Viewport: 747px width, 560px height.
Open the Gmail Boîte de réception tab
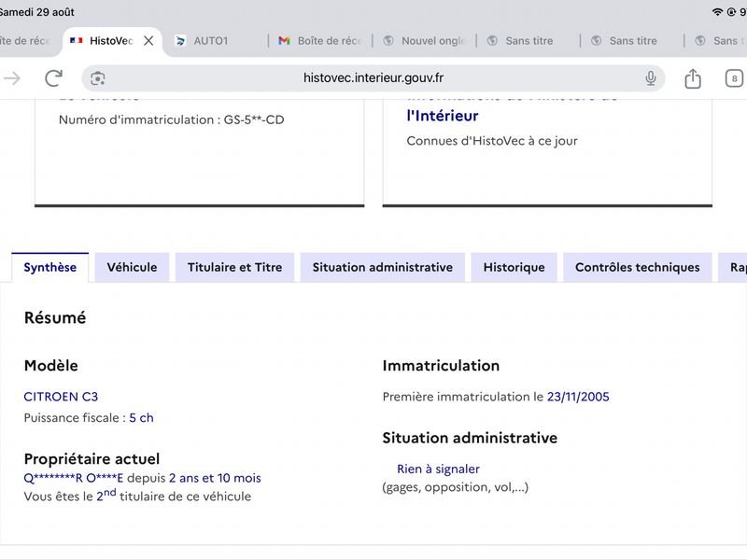319,41
